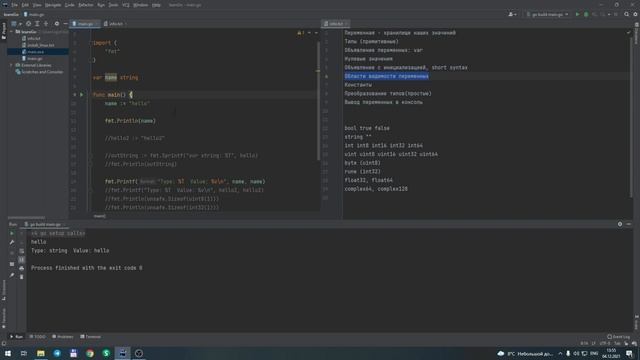This screenshot has width=640, height=360.
Task: Select main.go in project tree
Action: point(35,58)
